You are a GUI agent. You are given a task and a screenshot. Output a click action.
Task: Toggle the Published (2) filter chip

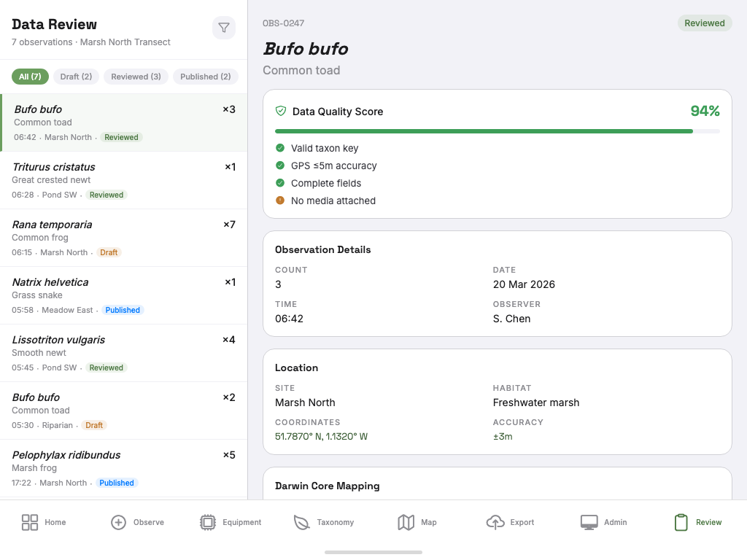205,76
